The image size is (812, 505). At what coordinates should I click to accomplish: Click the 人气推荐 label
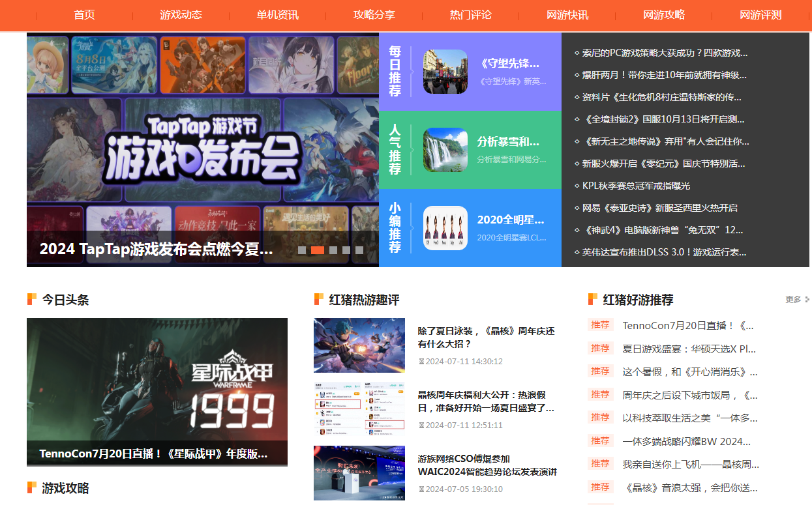(x=395, y=150)
